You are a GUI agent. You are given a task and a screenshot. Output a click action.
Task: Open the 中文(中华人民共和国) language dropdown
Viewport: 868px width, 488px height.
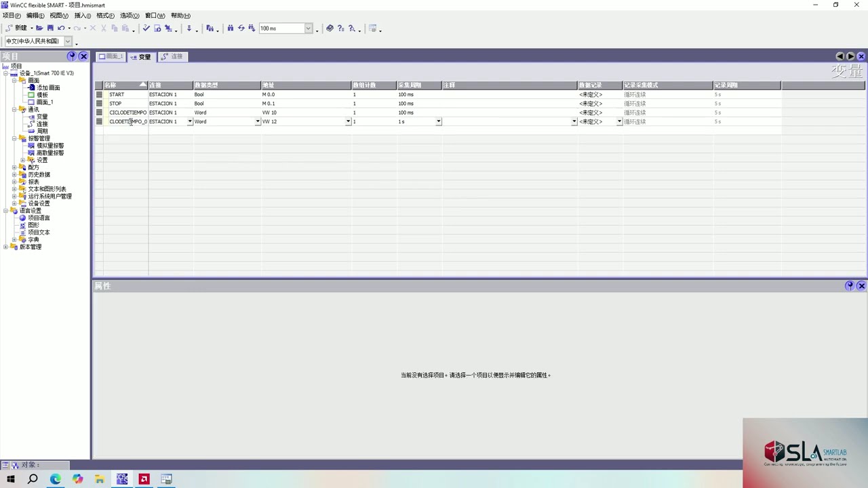(x=68, y=41)
